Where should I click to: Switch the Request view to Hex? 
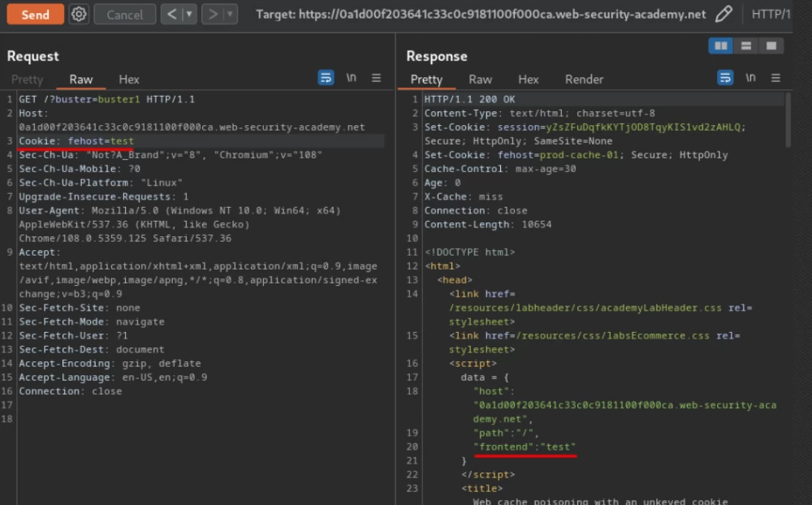[x=128, y=79]
